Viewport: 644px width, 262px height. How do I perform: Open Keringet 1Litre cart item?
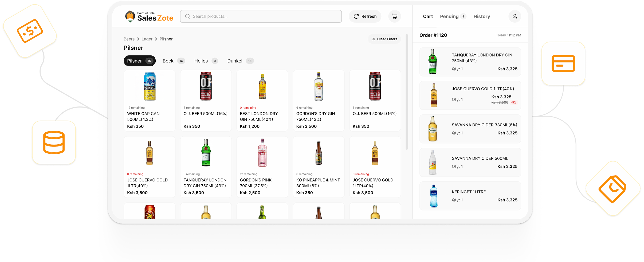coord(470,196)
